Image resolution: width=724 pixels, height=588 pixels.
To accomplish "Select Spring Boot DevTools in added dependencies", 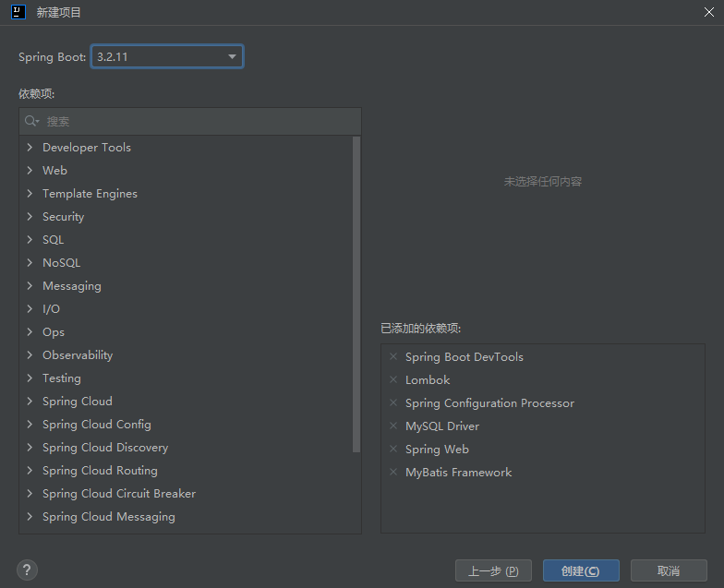I will 465,356.
